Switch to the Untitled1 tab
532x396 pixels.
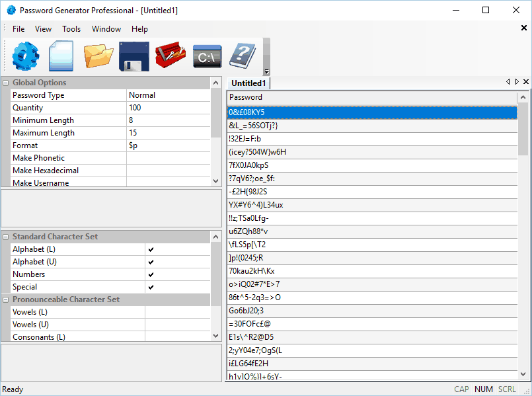[248, 83]
